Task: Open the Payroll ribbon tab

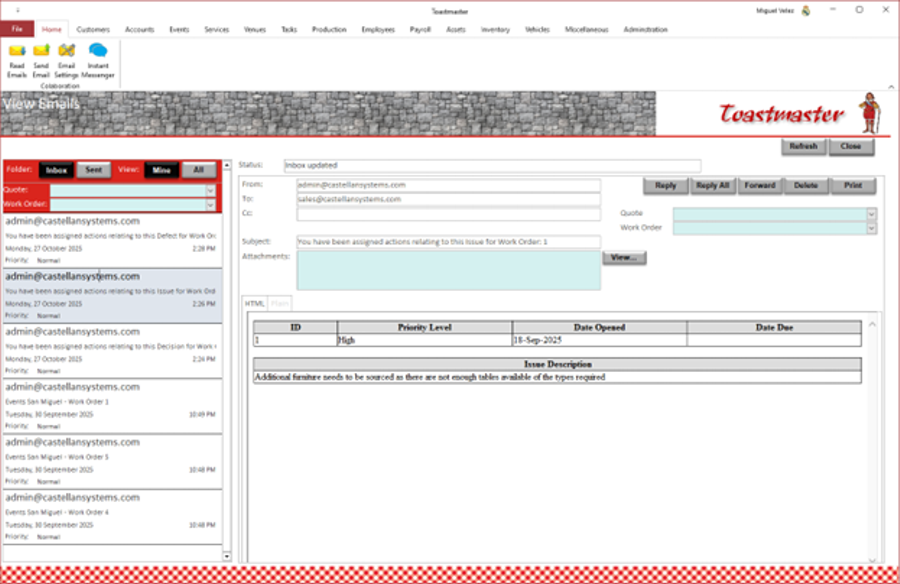Action: pyautogui.click(x=420, y=29)
